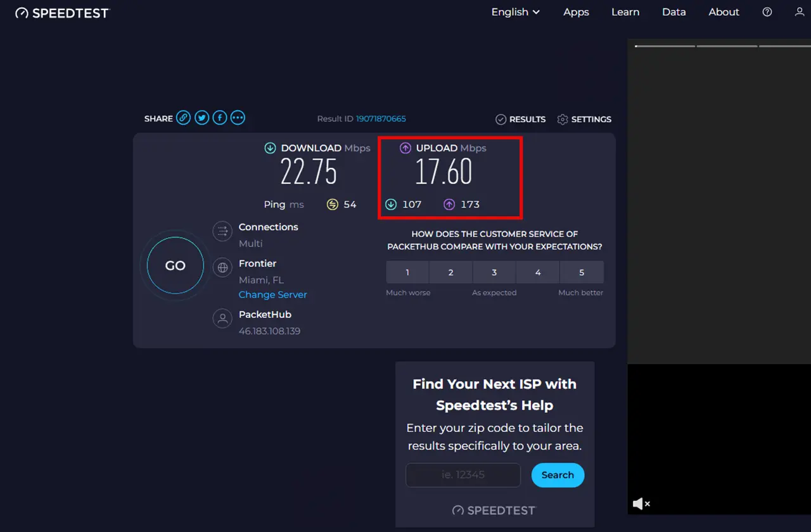
Task: Share result on Twitter
Action: (201, 118)
